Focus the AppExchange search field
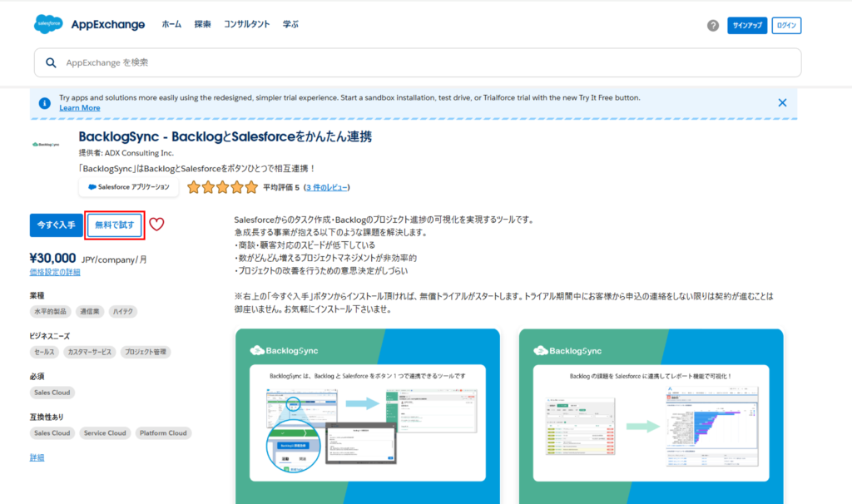Viewport: 852px width, 504px height. click(418, 62)
